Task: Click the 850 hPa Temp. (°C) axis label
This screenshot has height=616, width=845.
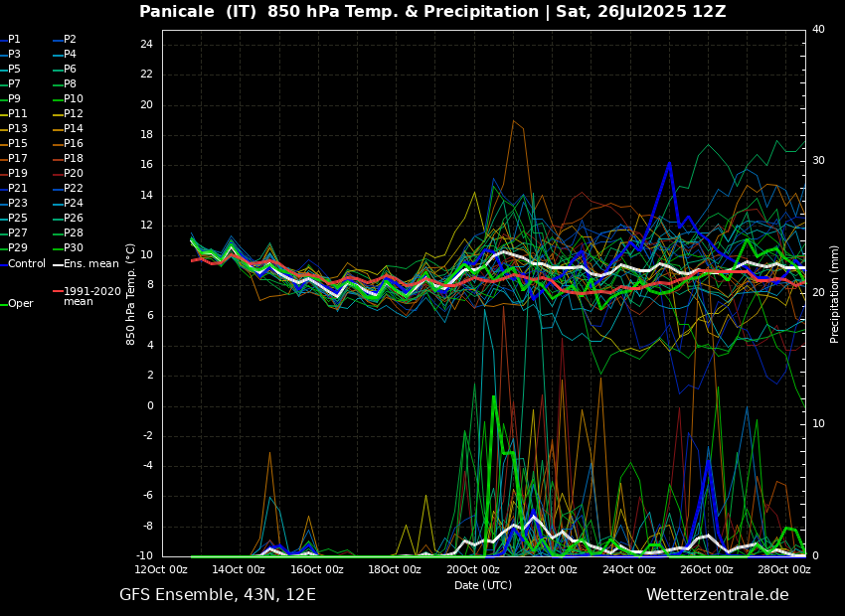Action: (x=131, y=294)
